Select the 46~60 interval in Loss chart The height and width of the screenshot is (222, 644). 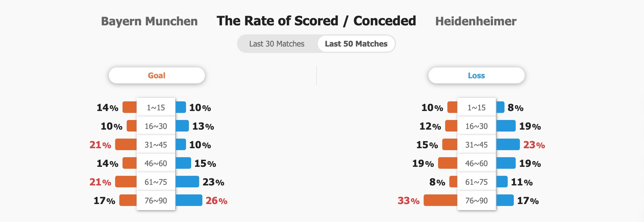pyautogui.click(x=476, y=163)
